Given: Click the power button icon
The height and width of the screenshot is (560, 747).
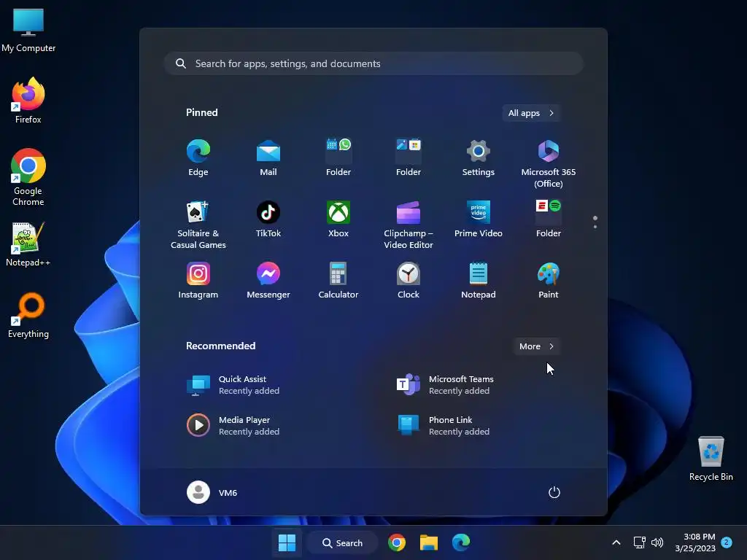Looking at the screenshot, I should 554,492.
